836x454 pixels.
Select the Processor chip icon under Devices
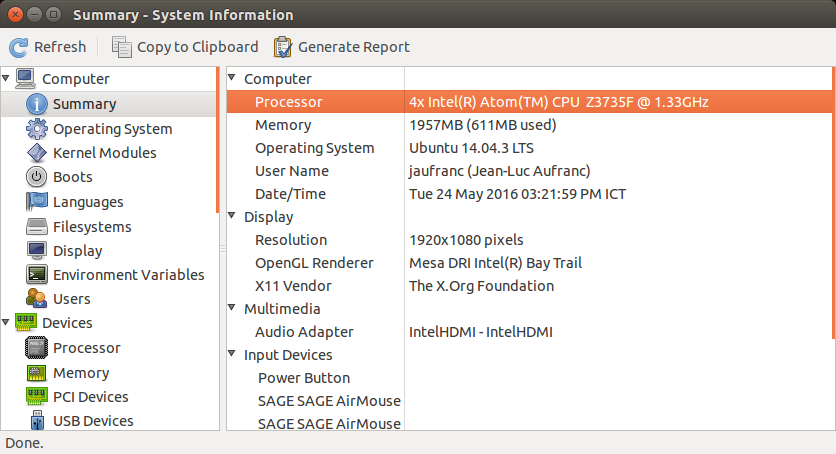(36, 348)
